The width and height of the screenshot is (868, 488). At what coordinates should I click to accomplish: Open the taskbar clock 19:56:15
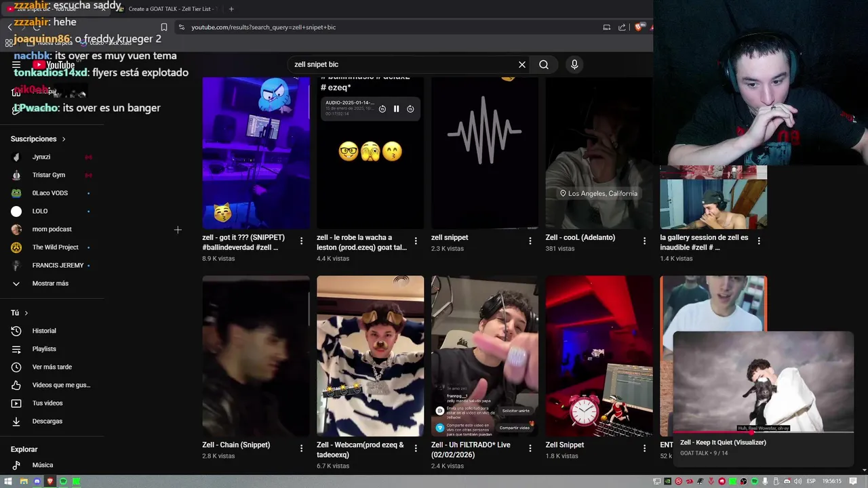[x=832, y=481]
